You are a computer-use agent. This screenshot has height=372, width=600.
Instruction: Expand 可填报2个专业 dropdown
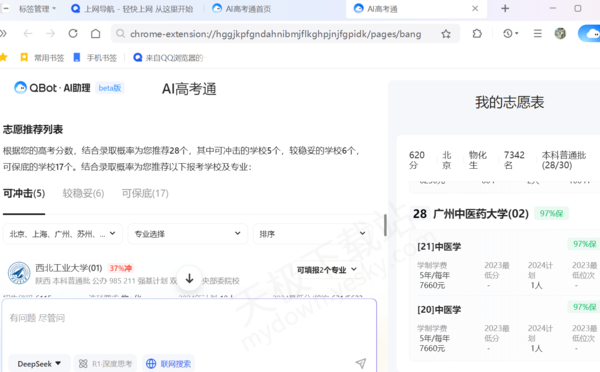[x=327, y=270]
